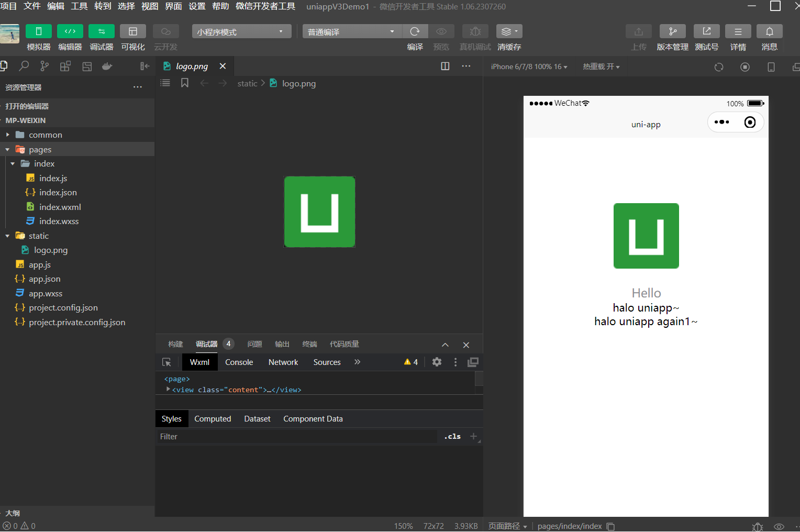Open the iPhone 6/7/8 device dropdown

click(529, 66)
